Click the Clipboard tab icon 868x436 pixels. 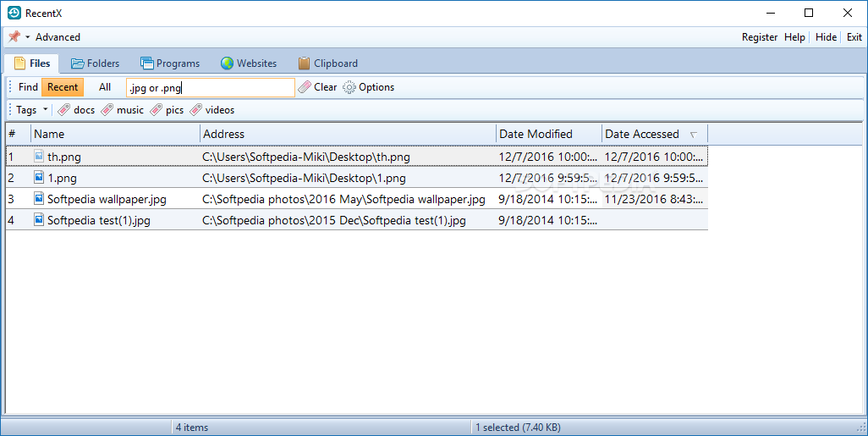304,63
